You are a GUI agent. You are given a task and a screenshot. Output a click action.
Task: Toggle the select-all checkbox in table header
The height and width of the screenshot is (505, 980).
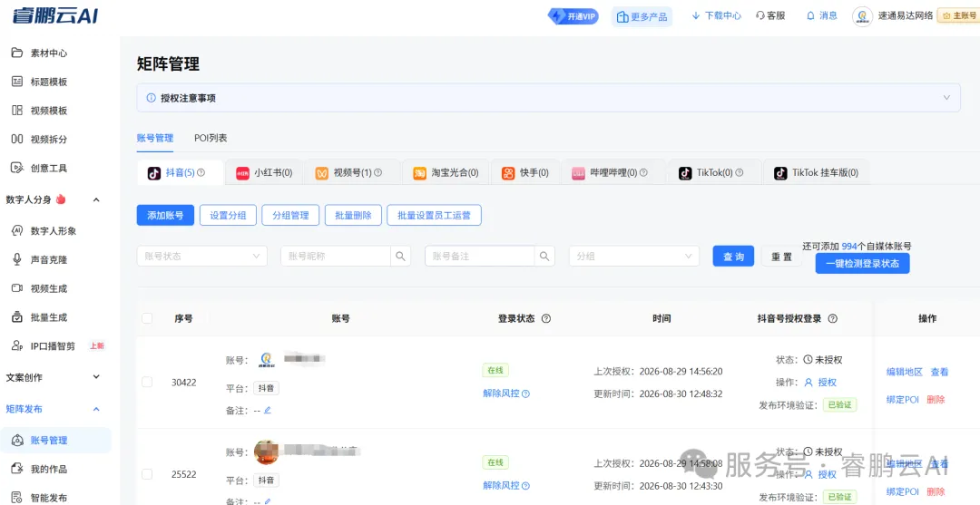click(x=147, y=318)
